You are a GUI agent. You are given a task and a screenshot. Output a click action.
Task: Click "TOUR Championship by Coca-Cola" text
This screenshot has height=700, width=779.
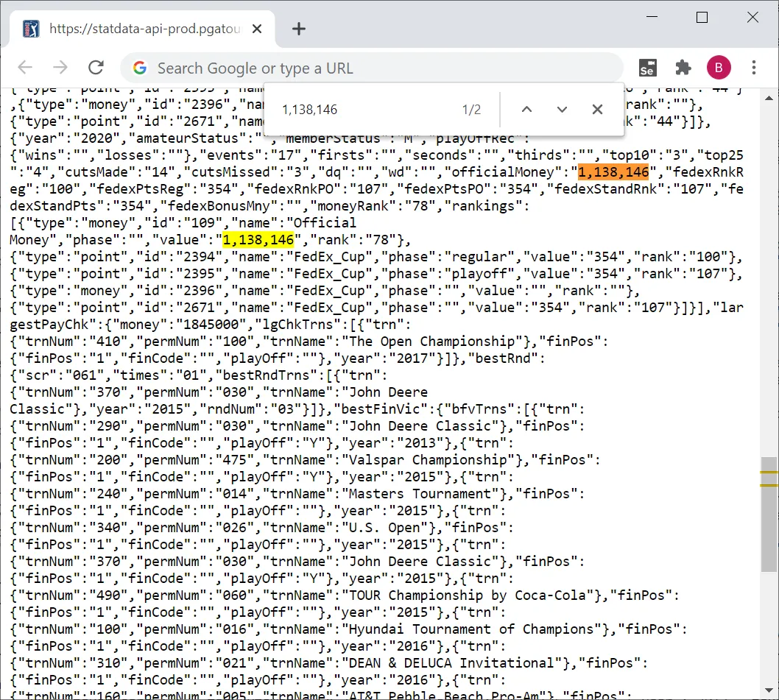pos(468,595)
